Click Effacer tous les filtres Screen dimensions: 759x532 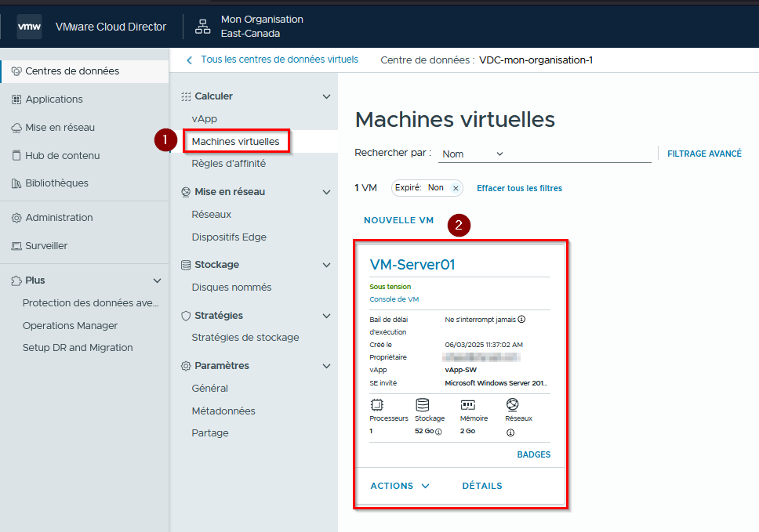519,188
